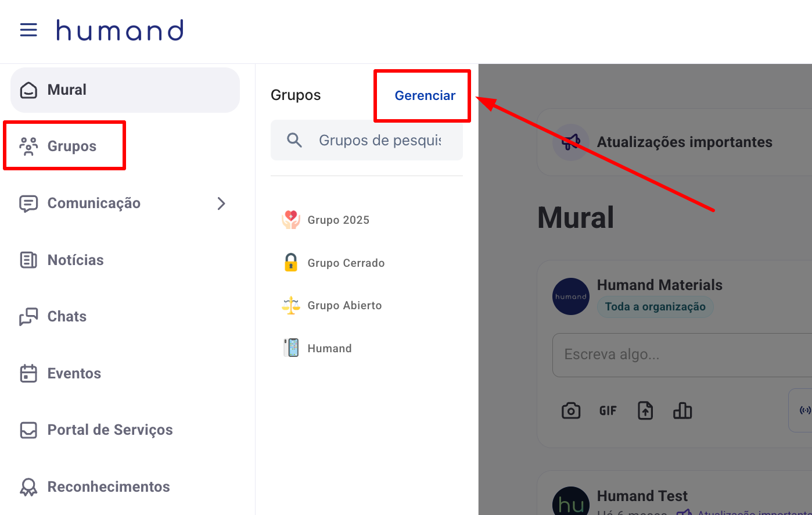Viewport: 812px width, 515px height.
Task: Open Eventos in the sidebar
Action: click(x=74, y=373)
